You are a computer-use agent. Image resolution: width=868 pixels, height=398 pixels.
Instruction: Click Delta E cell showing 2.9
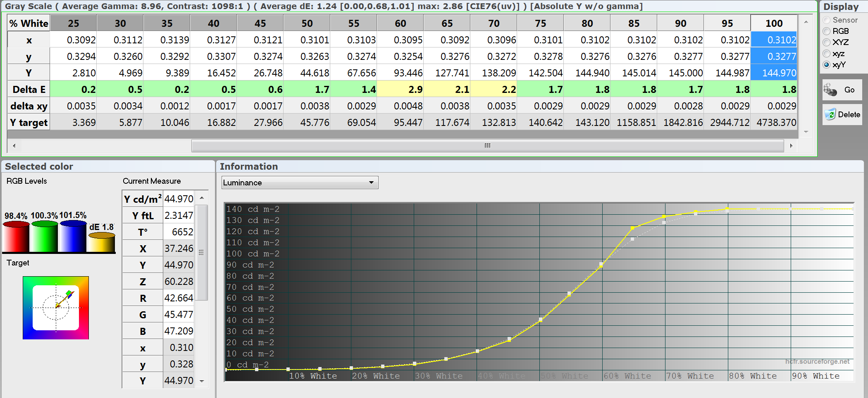coord(400,89)
